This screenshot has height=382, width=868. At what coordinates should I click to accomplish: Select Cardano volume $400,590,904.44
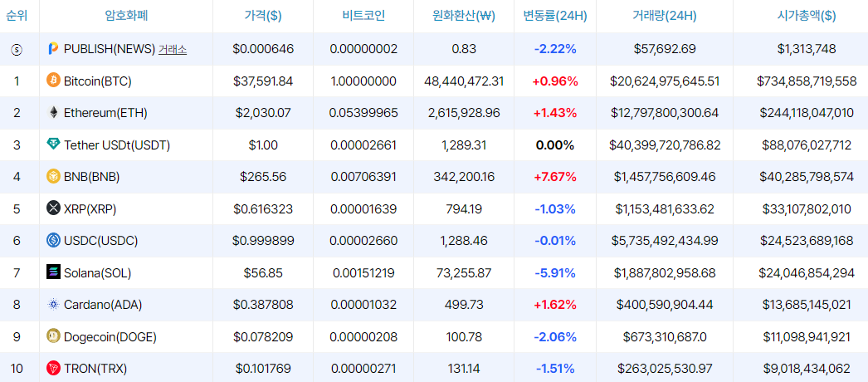pyautogui.click(x=665, y=305)
